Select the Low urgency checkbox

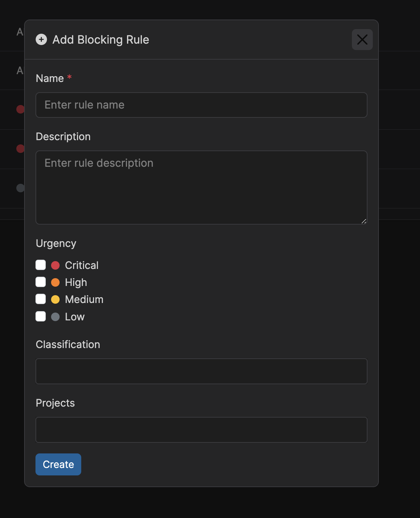click(x=41, y=316)
